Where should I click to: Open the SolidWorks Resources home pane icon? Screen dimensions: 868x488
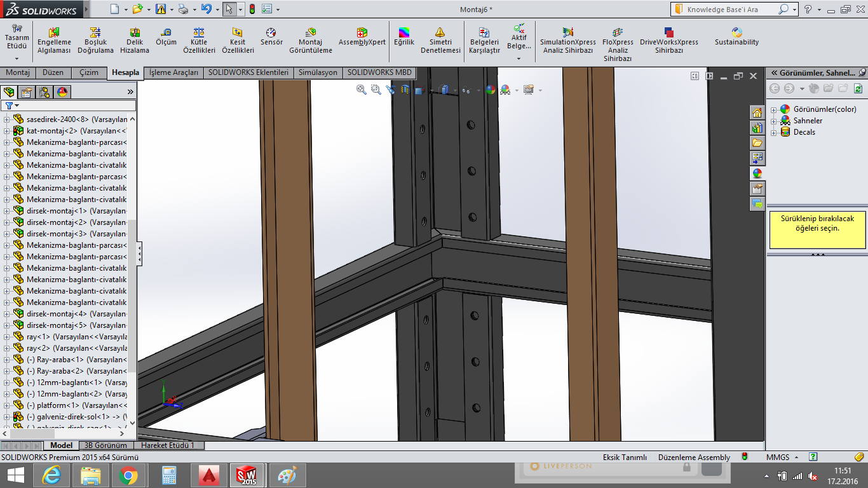coord(757,112)
